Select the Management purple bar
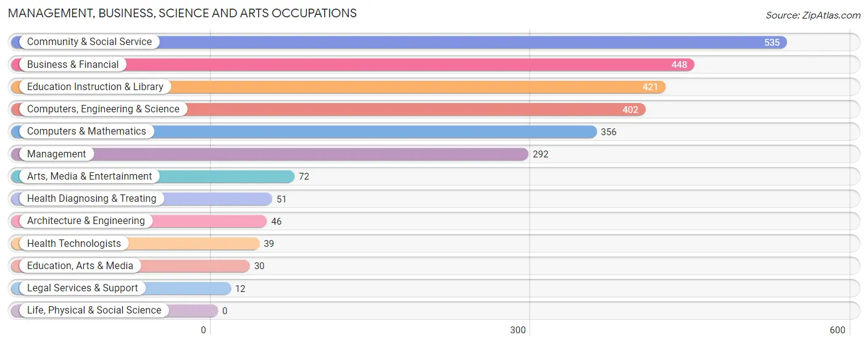The height and width of the screenshot is (345, 868). 269,154
